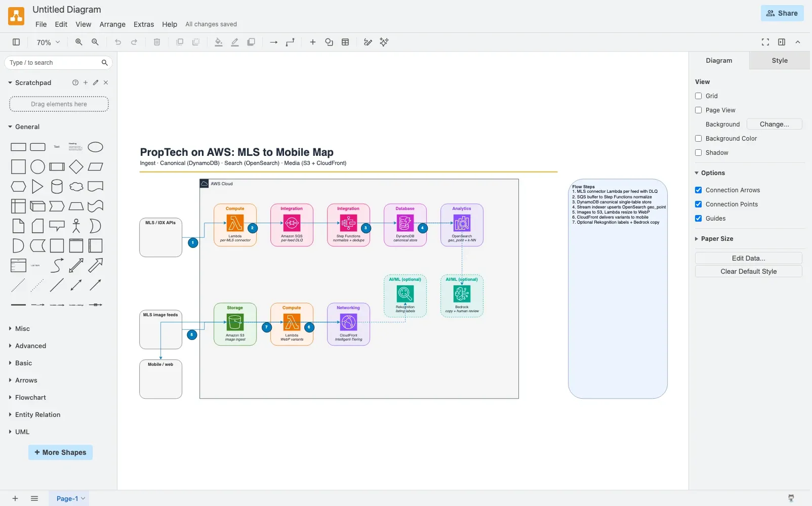Switch to the Diagram tab
This screenshot has width=812, height=506.
(719, 60)
